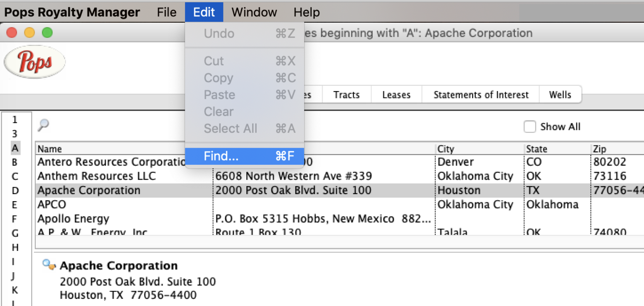The image size is (644, 306).
Task: Open the Window menu
Action: [254, 12]
